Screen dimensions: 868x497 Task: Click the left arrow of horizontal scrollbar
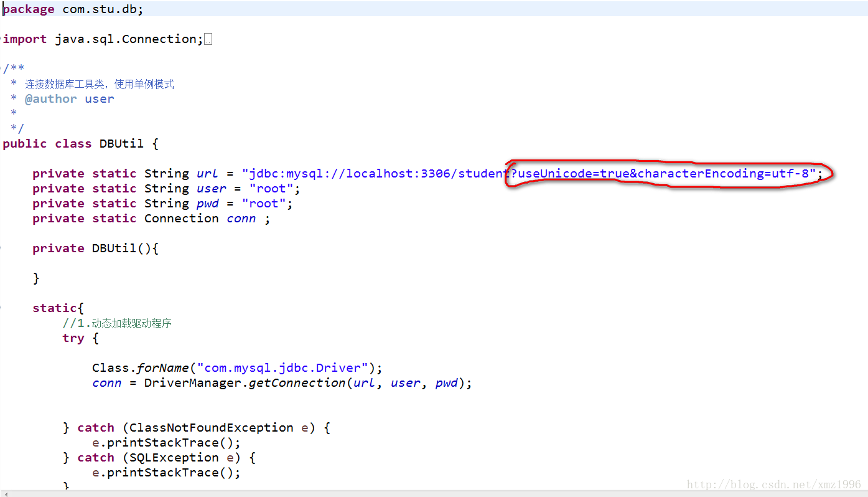click(x=7, y=494)
